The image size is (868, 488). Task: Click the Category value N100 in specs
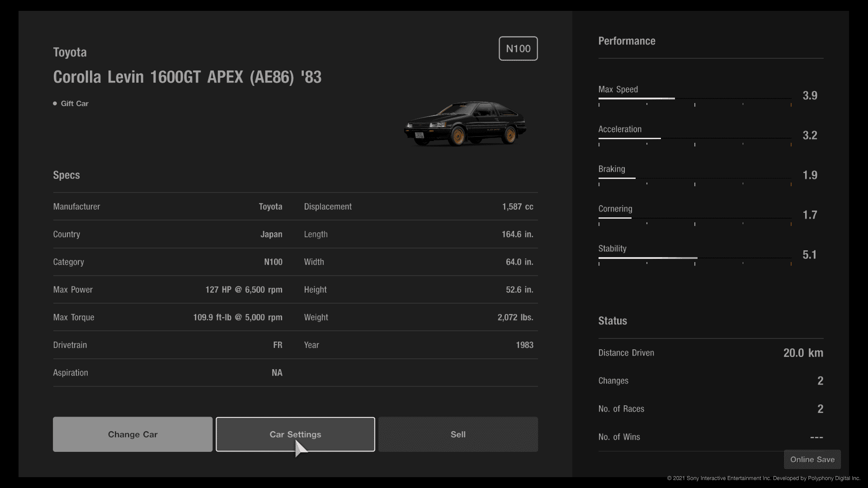point(273,262)
